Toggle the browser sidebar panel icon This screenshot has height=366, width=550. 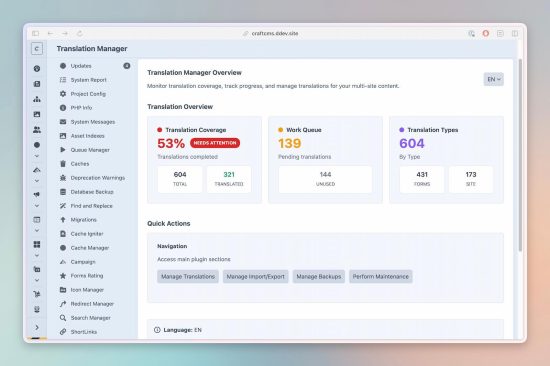pyautogui.click(x=35, y=33)
